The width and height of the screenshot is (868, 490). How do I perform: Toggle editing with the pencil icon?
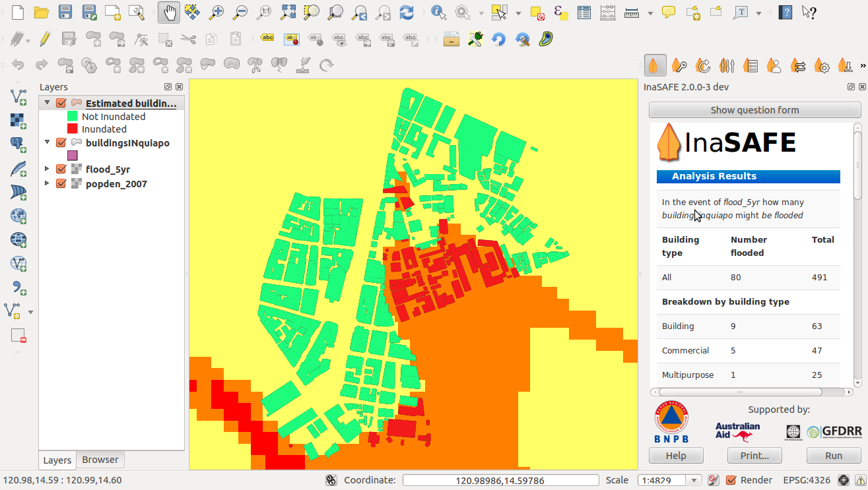point(44,39)
